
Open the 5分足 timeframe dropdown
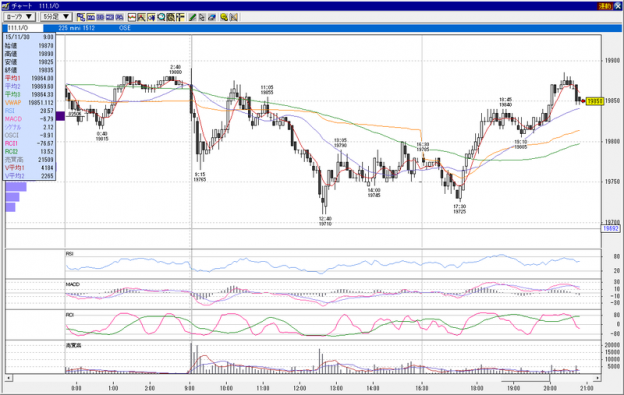click(x=56, y=17)
